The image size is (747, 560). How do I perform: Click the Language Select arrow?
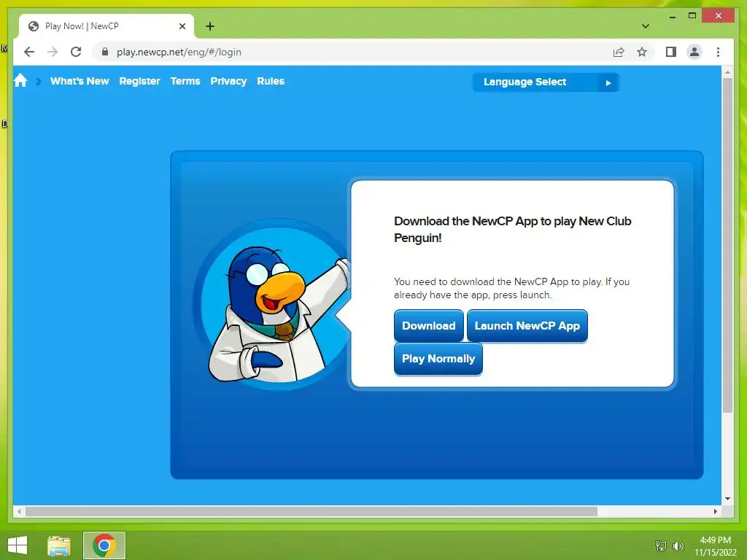point(608,82)
